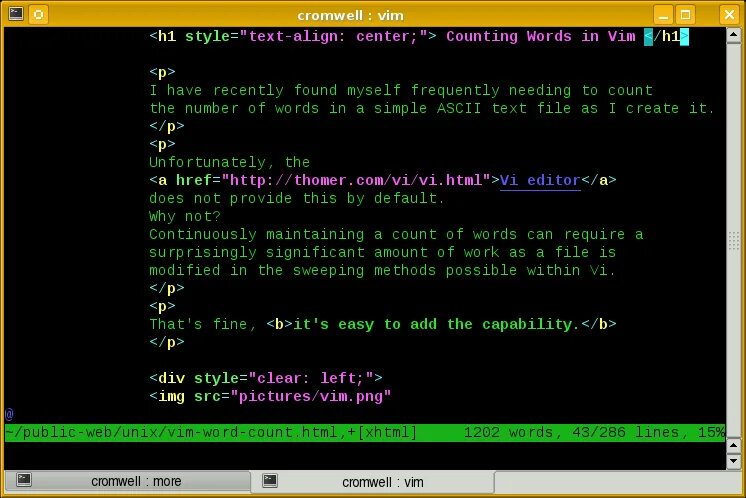This screenshot has width=746, height=498.
Task: Click the line starting 'I have recently found myself'
Action: [401, 90]
